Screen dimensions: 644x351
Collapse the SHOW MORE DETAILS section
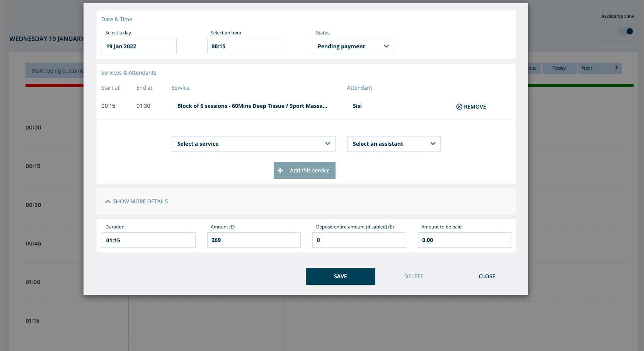[x=140, y=201]
